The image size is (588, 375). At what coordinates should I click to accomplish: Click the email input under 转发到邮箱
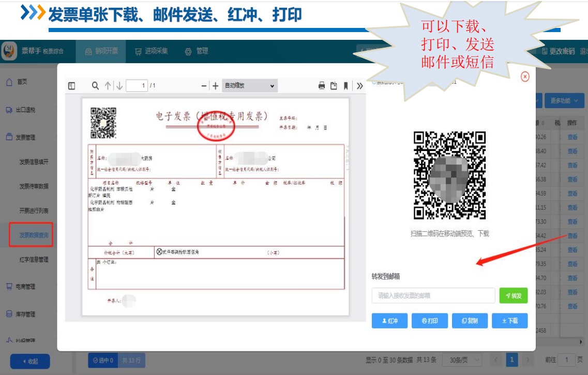433,295
